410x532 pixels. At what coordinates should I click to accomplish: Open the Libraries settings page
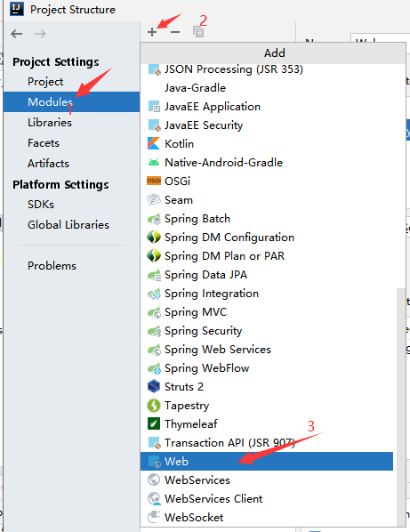pos(71,123)
